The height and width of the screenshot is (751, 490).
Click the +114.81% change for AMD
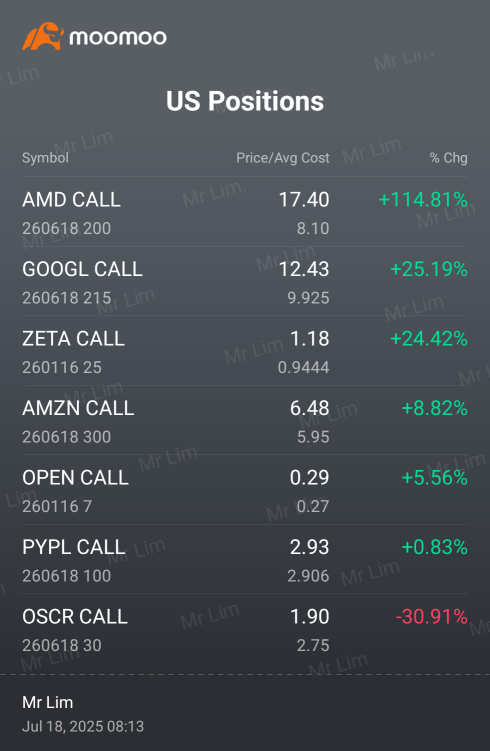pos(423,199)
